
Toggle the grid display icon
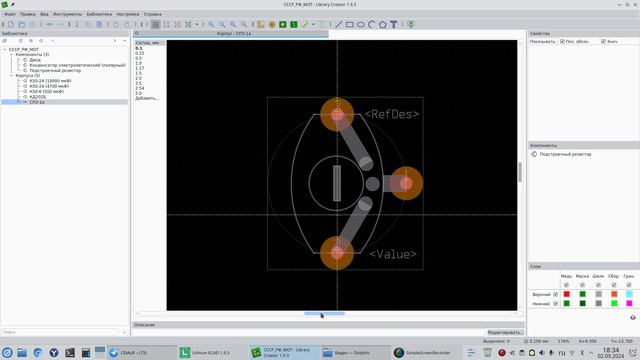(x=156, y=24)
